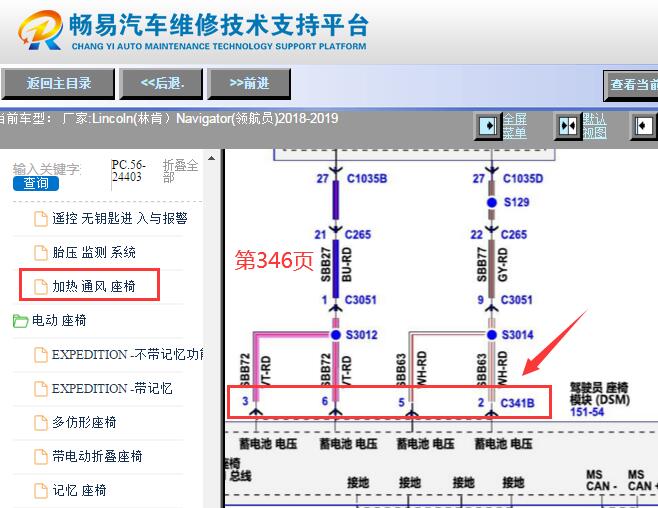
Task: Click the SBB27 BU-RD wire label
Action: click(x=336, y=264)
